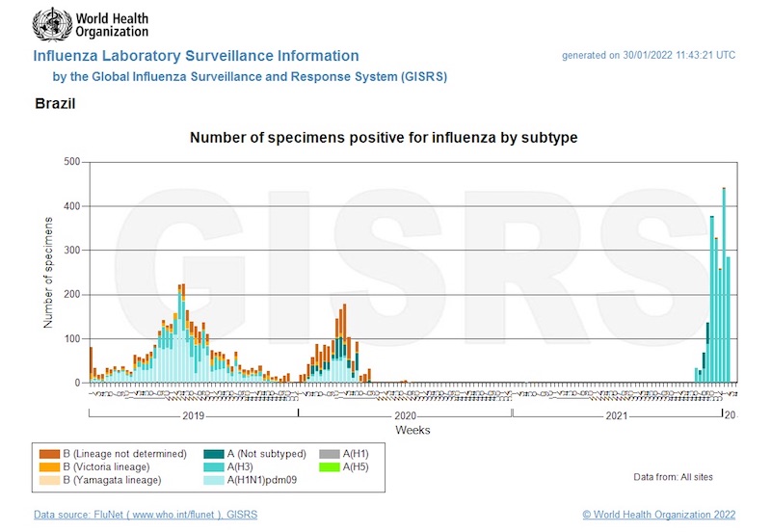The image size is (771, 532).
Task: Click the World Health Organization emblem logo
Action: 52,24
